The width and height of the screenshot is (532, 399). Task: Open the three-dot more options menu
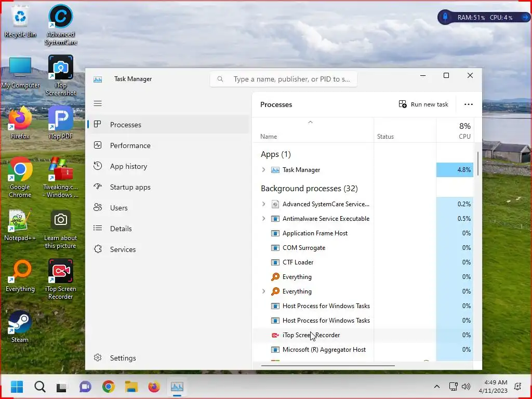click(x=468, y=104)
